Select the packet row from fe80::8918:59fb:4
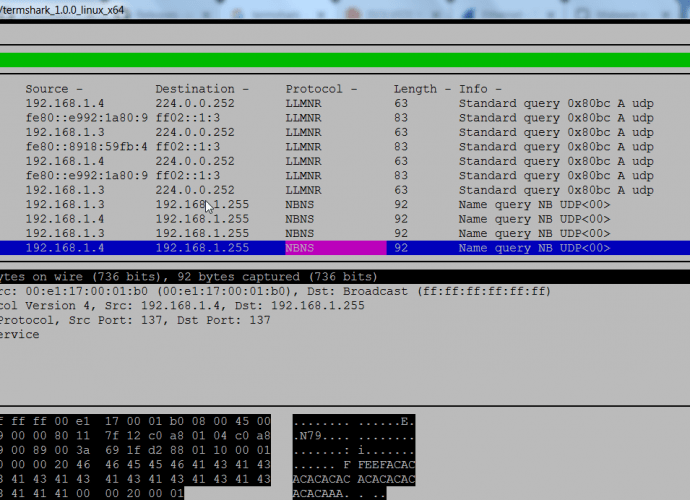690x500 pixels. click(345, 147)
